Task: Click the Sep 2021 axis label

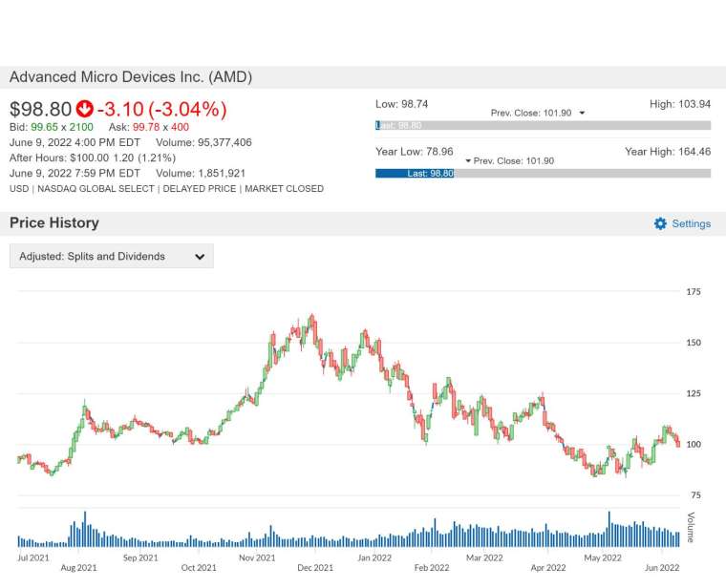Action: coord(140,557)
